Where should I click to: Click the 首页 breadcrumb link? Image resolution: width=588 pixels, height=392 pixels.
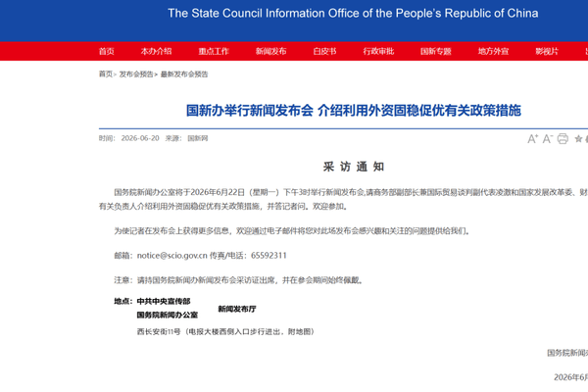106,74
